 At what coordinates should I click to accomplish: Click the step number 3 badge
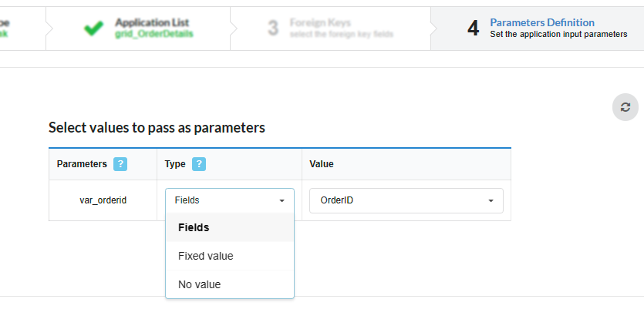coord(272,29)
